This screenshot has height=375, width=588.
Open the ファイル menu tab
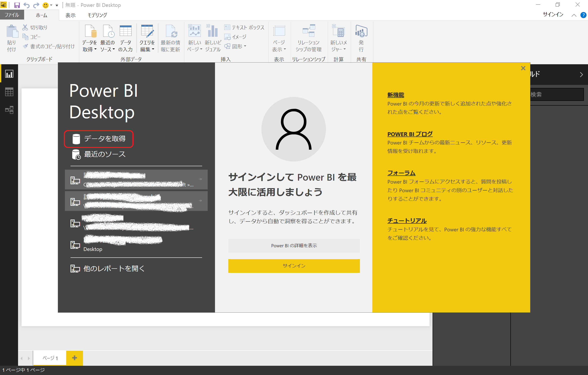12,15
